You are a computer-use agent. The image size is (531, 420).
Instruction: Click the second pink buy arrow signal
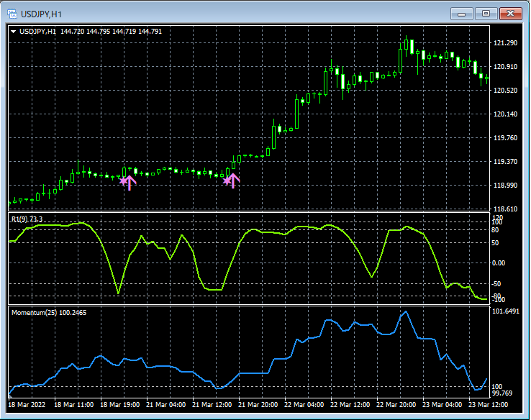click(x=232, y=180)
